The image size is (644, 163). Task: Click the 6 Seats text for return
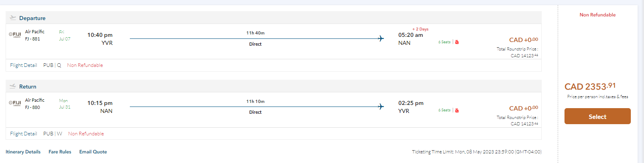(x=444, y=110)
